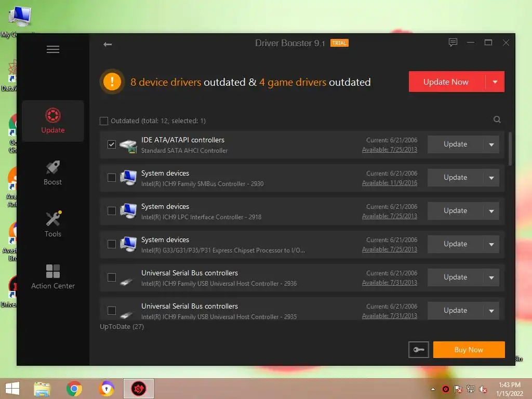
Task: Open Available 7/25/2013 link for LPC Interface Controller
Action: 390,216
